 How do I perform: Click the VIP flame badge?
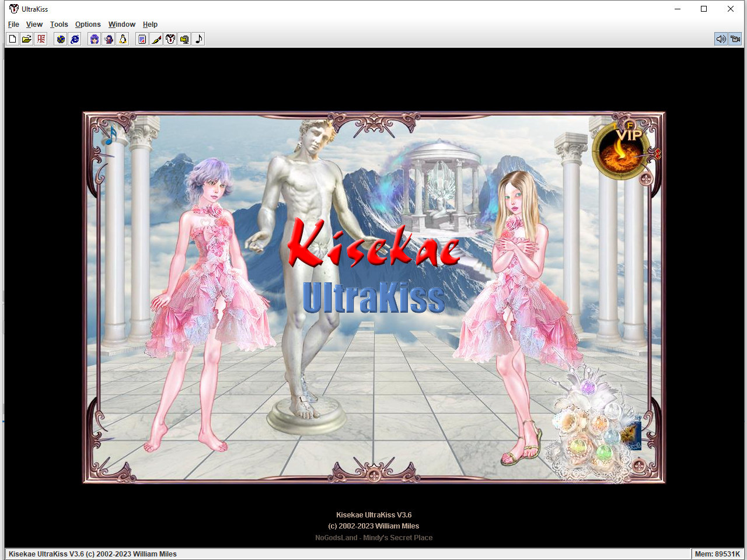click(x=621, y=150)
